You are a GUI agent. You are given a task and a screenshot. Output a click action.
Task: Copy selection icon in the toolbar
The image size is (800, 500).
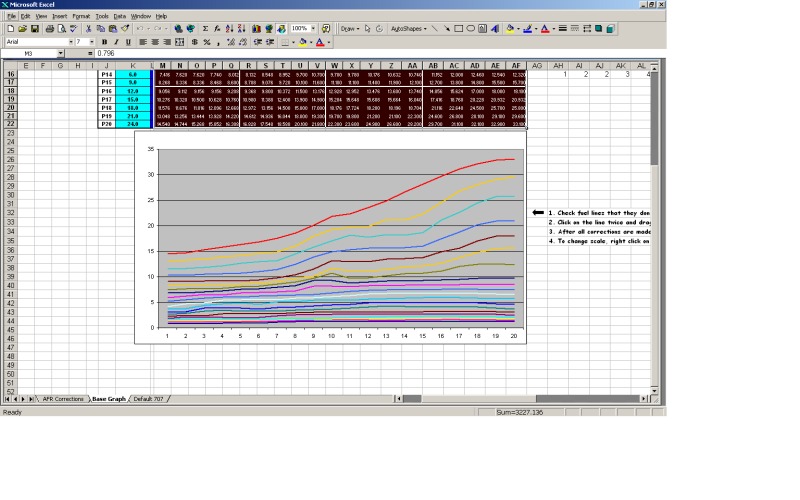click(x=101, y=29)
